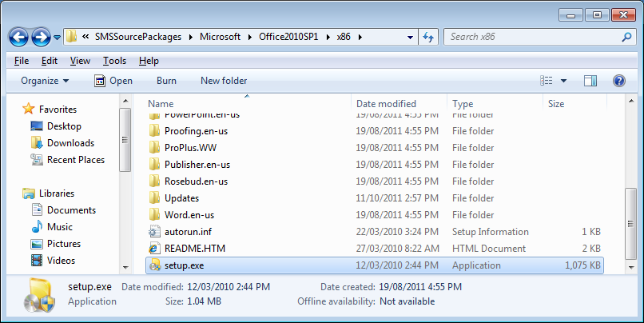Click the 1.04 MB size value
The height and width of the screenshot is (323, 644).
coord(204,301)
